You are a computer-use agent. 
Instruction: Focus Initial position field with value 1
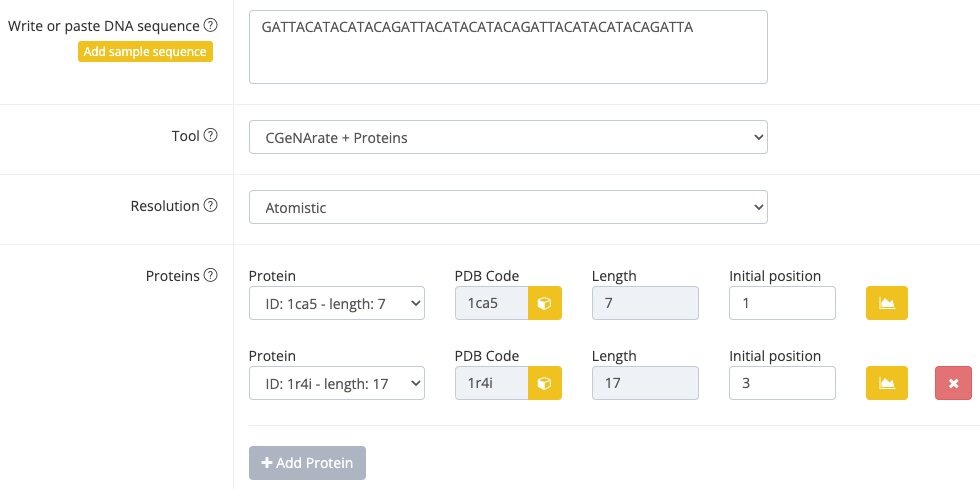tap(782, 303)
